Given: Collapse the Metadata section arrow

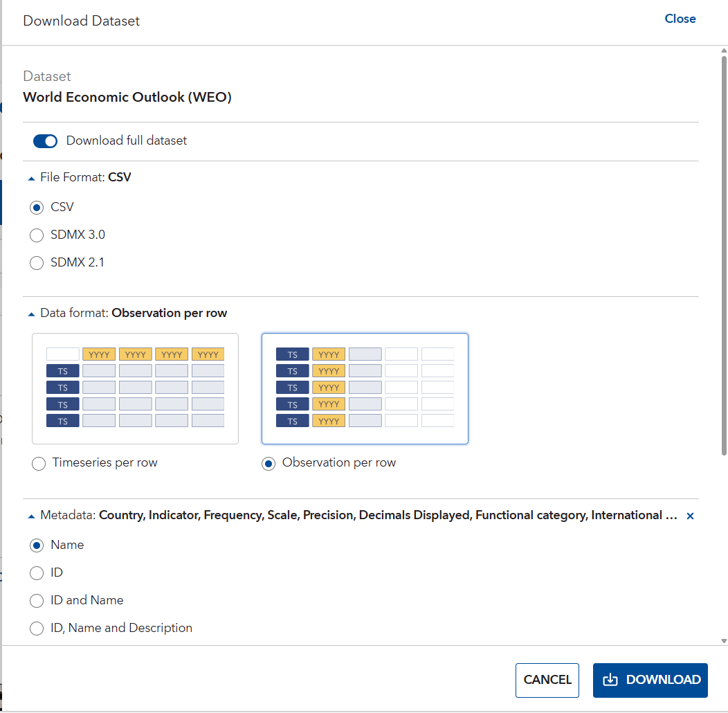Looking at the screenshot, I should (31, 516).
